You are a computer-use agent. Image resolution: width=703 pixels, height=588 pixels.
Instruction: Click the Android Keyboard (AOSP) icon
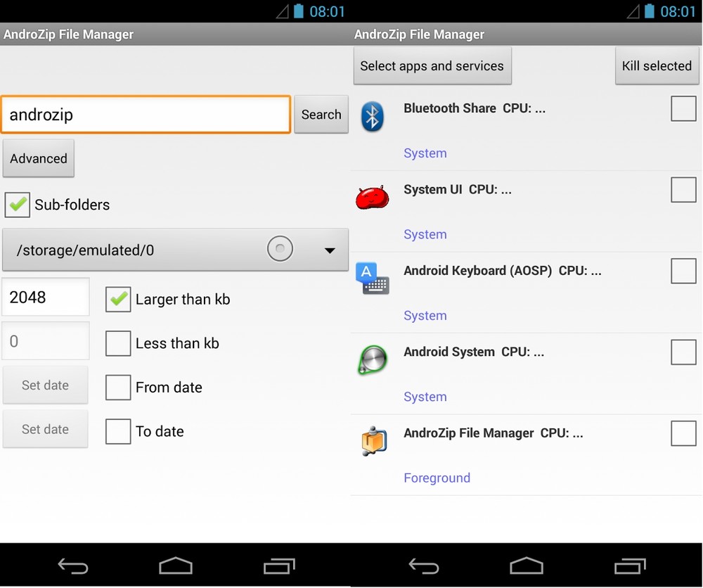(x=372, y=279)
